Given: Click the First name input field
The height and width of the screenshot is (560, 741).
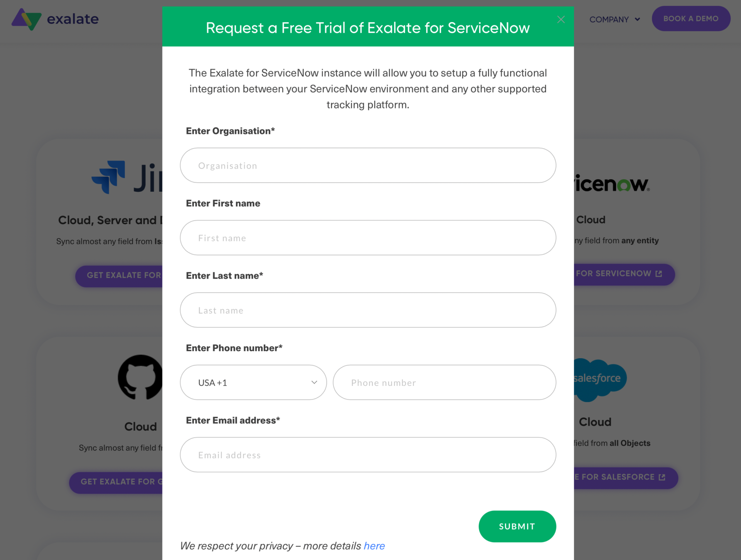Looking at the screenshot, I should [368, 238].
